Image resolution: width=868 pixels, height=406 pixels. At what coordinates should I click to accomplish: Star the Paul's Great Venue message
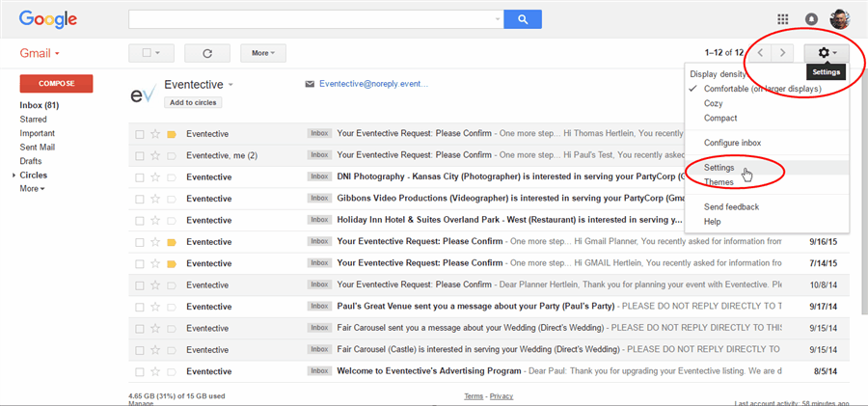[155, 307]
